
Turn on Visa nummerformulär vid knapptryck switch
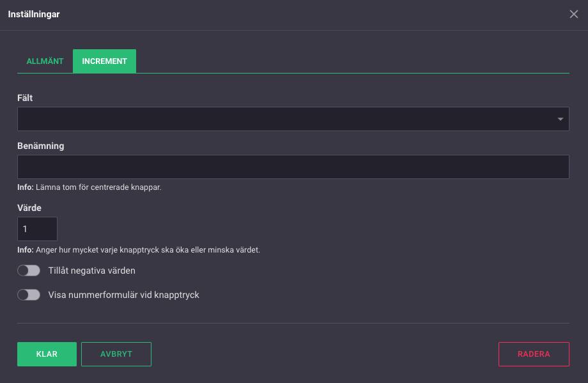point(29,295)
